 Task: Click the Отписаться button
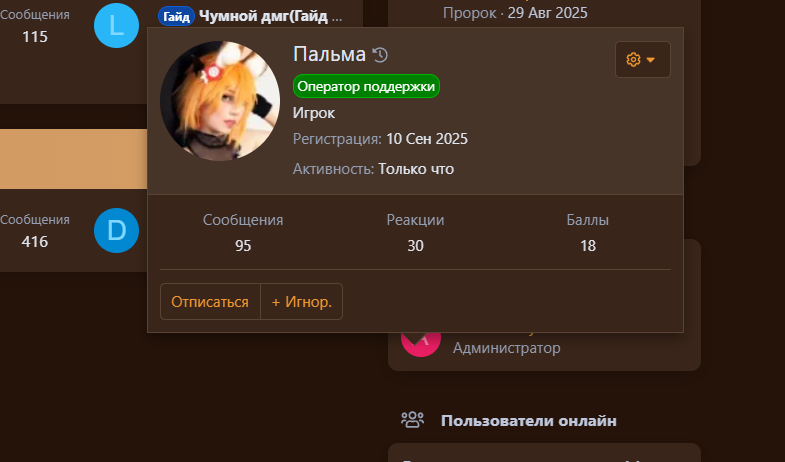[210, 302]
